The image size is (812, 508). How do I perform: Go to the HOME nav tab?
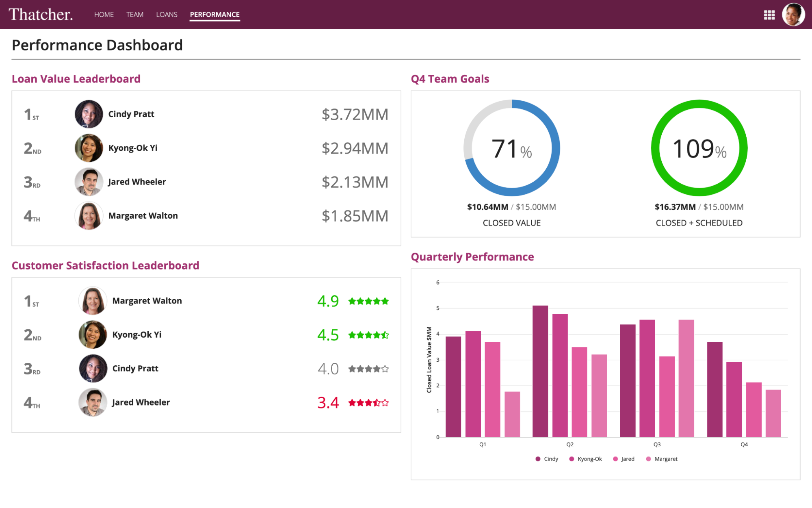click(x=104, y=15)
